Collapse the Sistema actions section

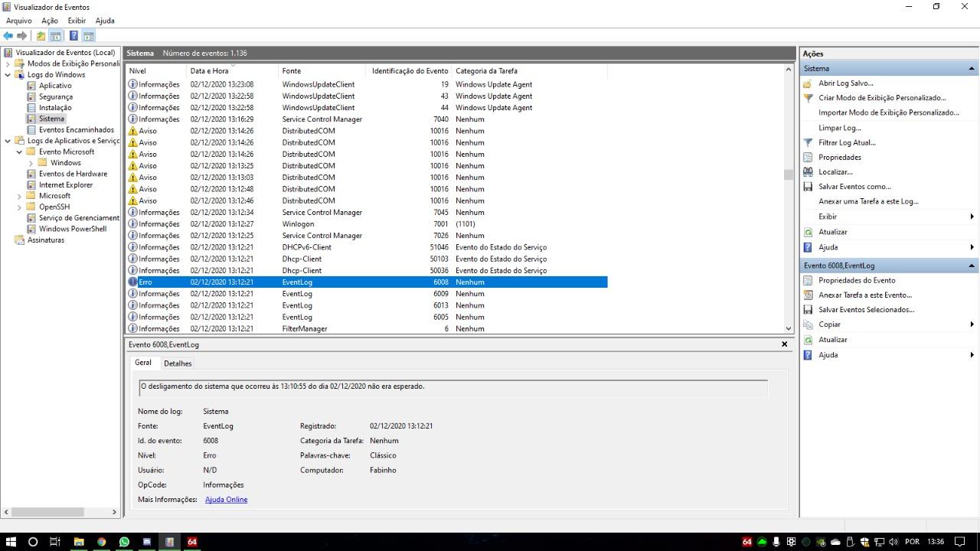click(x=972, y=69)
